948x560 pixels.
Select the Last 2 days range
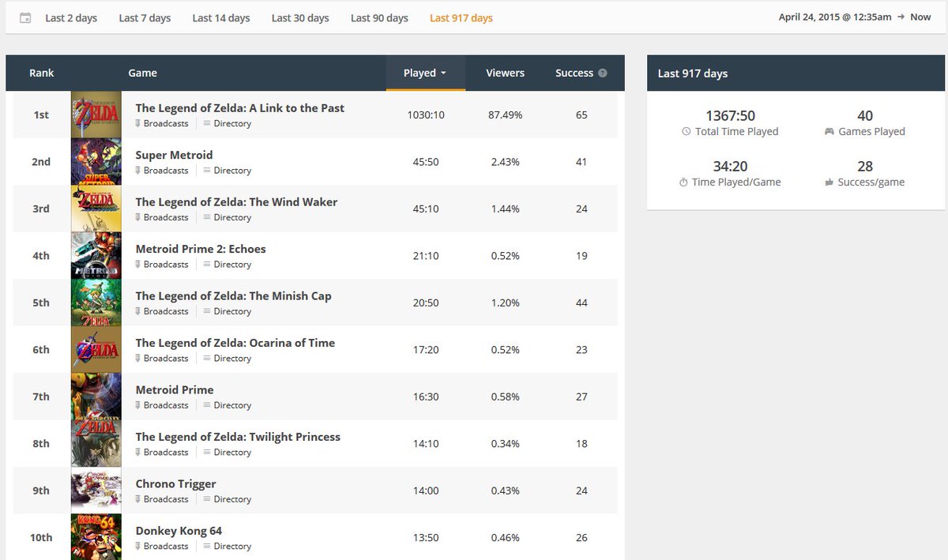71,17
